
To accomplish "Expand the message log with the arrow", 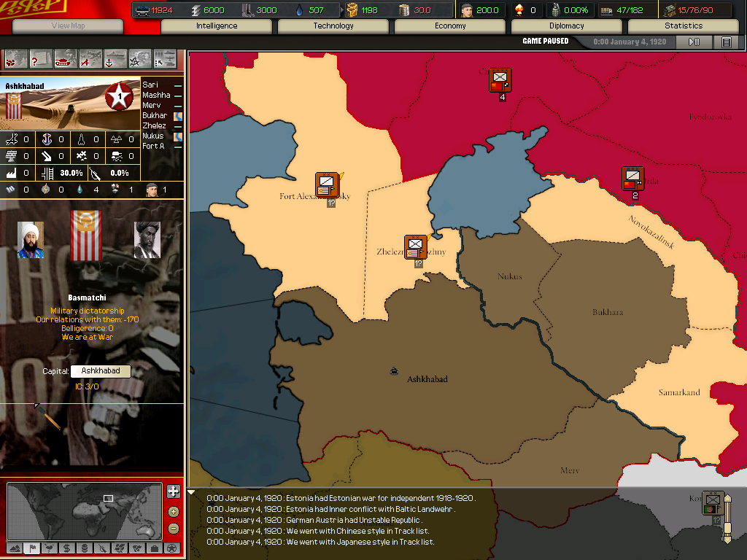I will (x=192, y=493).
